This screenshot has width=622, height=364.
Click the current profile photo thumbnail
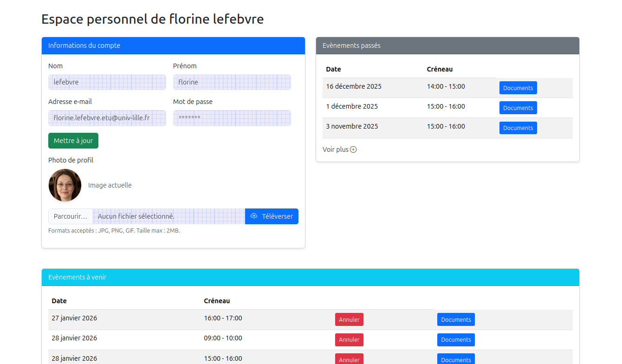click(65, 185)
